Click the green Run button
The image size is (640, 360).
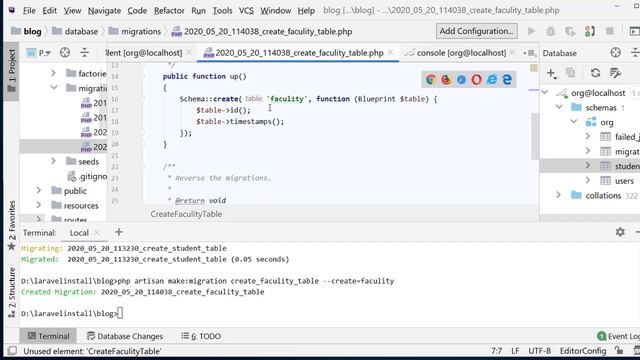[x=531, y=31]
